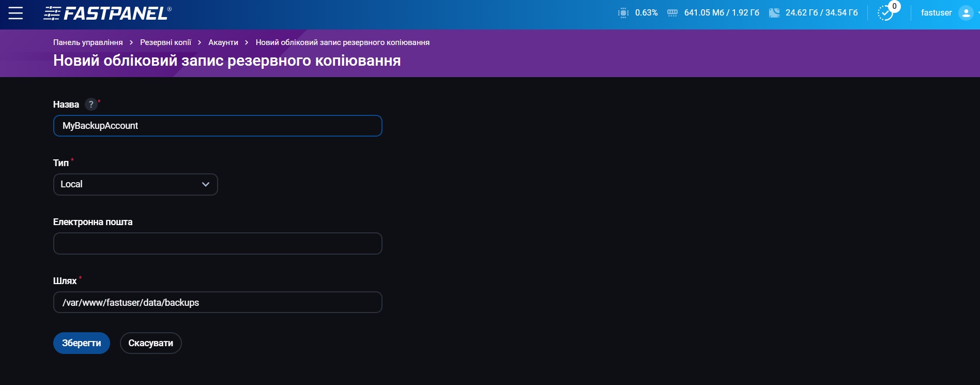This screenshot has width=980, height=385.
Task: Show help tooltip next to Назва
Action: click(x=91, y=105)
